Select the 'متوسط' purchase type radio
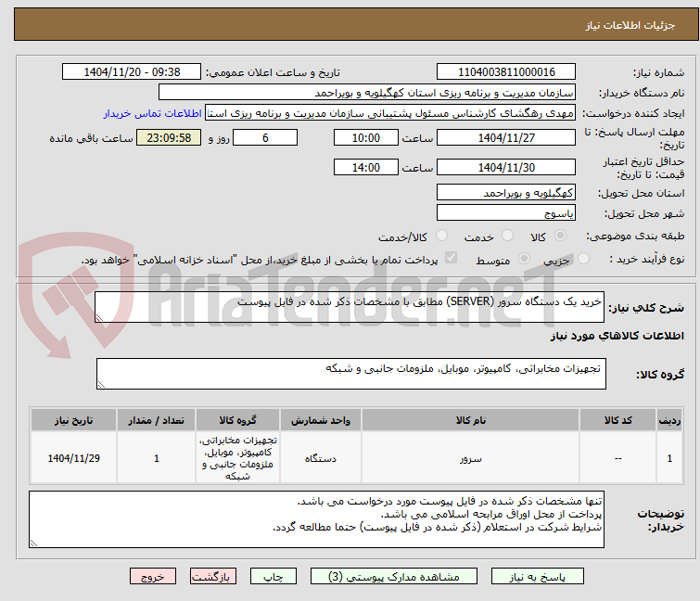 coord(524,259)
